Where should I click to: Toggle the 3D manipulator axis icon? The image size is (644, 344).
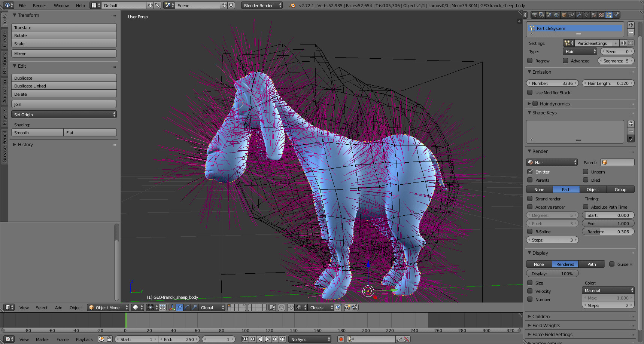pyautogui.click(x=172, y=307)
